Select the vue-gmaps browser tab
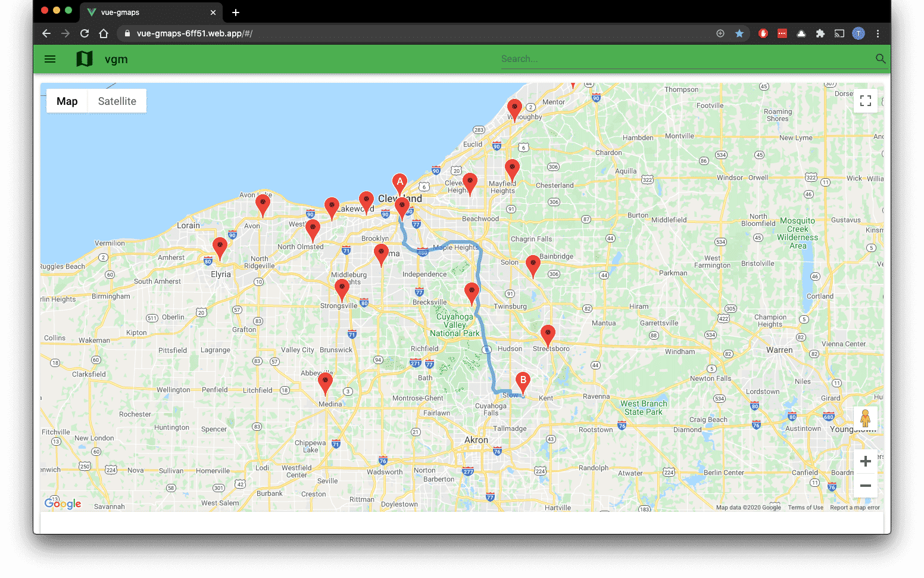Screen dimensions: 924x578 tap(149, 12)
